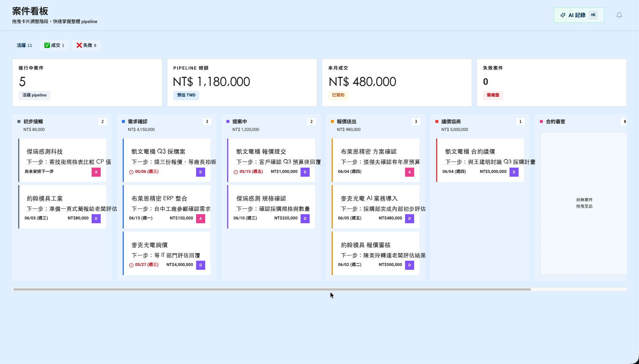Open 凱文電機 報價提交 card title
Viewport: 639px width, 364px height.
pos(261,152)
